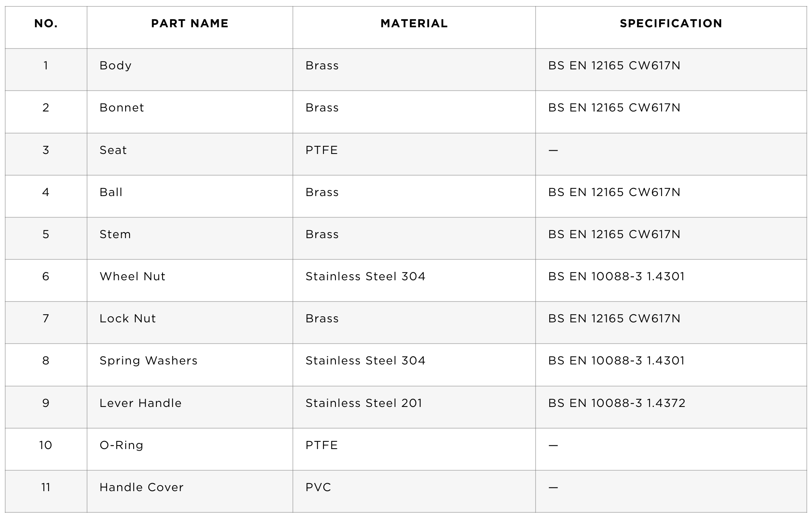Select the Wheel Nut cell
This screenshot has width=812, height=518.
tap(190, 280)
